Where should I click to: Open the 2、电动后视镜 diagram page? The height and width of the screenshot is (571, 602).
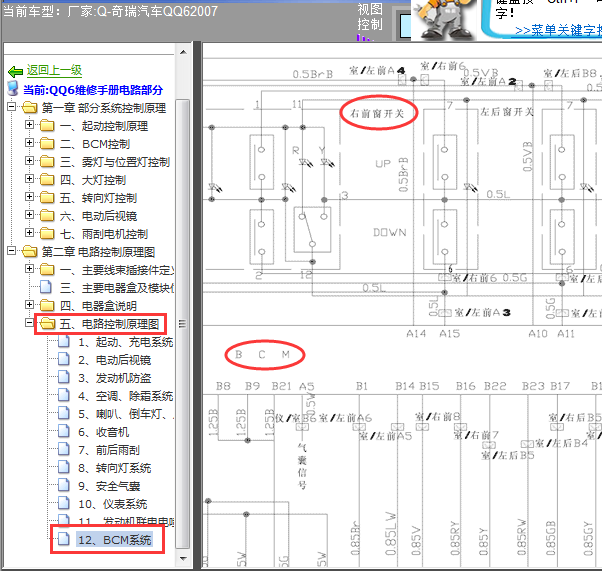click(114, 360)
